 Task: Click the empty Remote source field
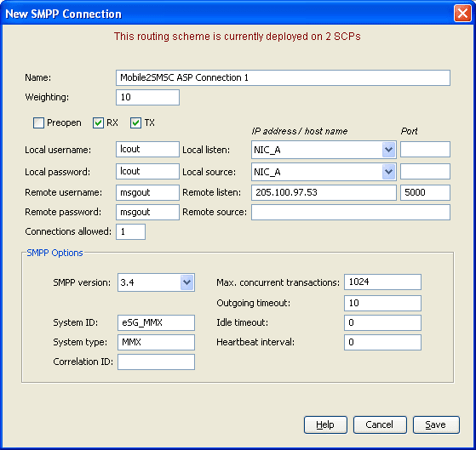(x=351, y=213)
